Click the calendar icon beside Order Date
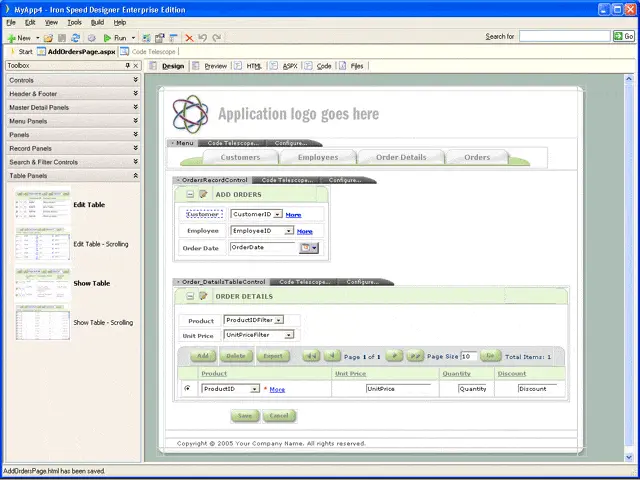 [x=304, y=247]
